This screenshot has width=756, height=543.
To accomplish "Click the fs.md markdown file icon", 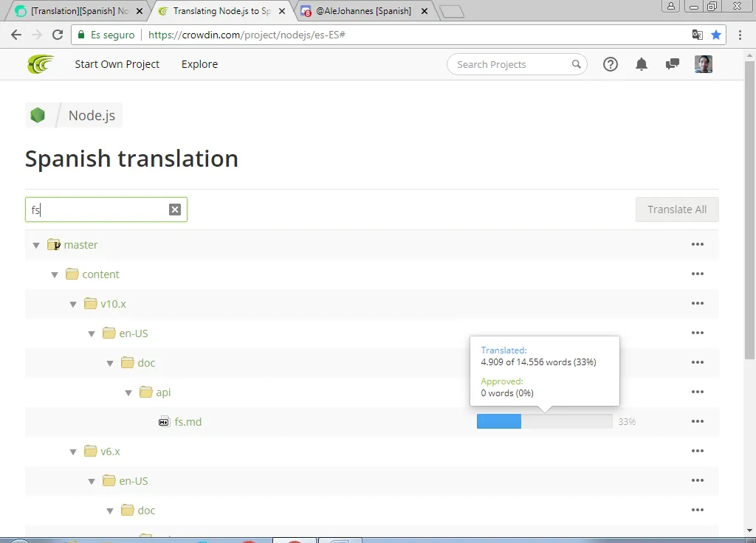I will pyautogui.click(x=164, y=421).
